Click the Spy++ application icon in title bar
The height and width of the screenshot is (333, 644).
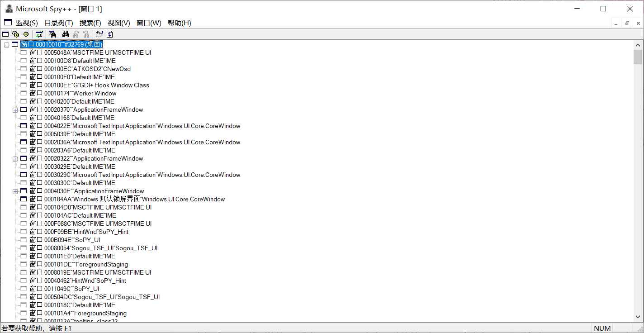pos(9,9)
